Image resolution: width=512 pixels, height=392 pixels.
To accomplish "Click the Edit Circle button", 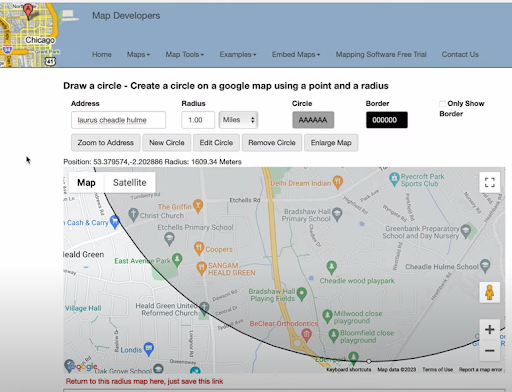I will pyautogui.click(x=216, y=143).
